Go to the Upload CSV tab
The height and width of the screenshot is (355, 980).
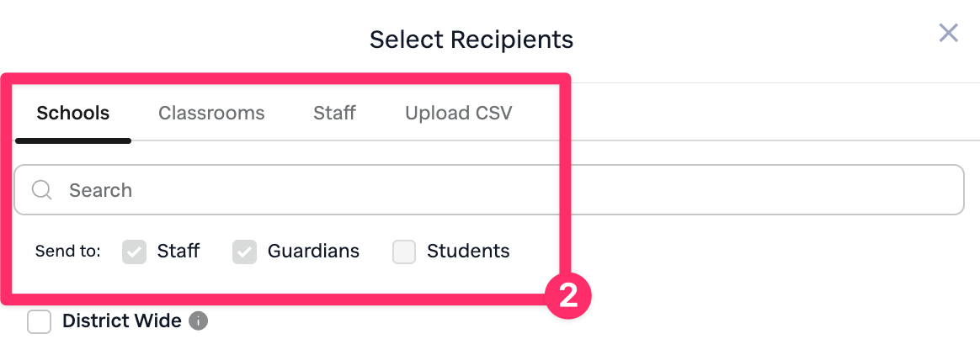coord(458,113)
